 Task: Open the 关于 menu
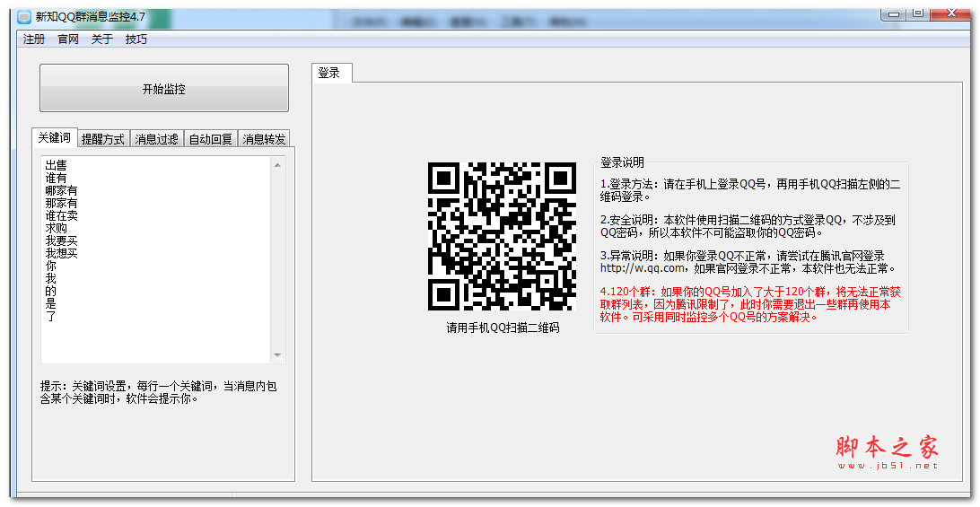pos(102,39)
